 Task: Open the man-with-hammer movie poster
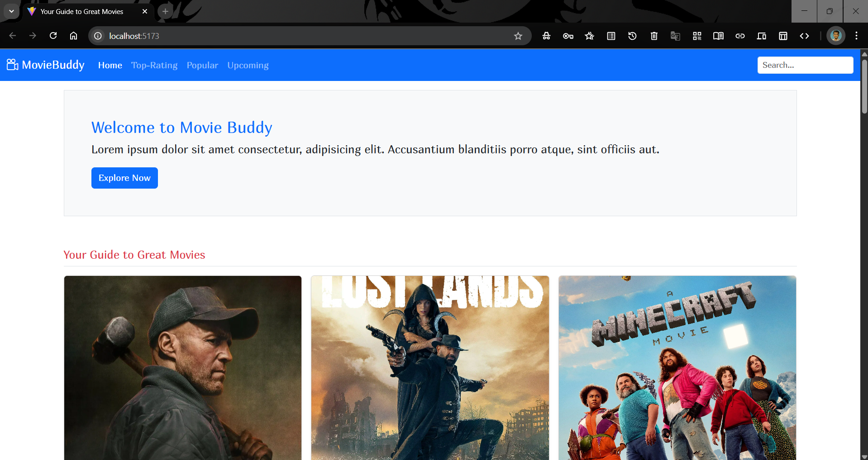pyautogui.click(x=183, y=368)
